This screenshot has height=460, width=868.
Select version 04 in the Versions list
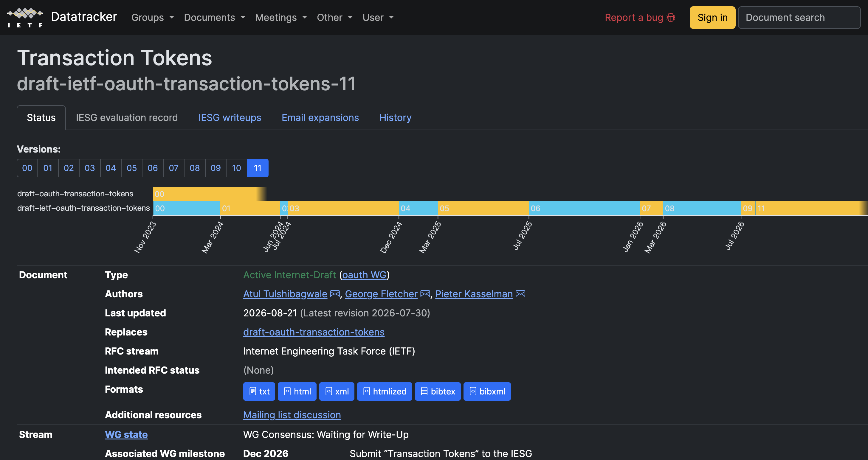[x=111, y=168]
